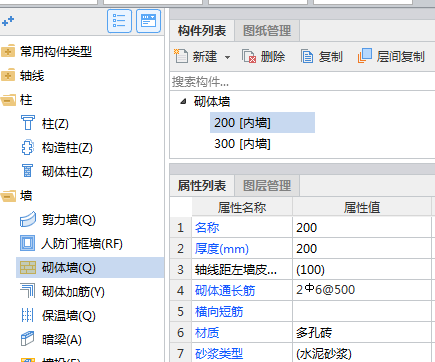Screen dimensions: 435x362
Task: Select 300 [内墙] component
Action: (242, 144)
